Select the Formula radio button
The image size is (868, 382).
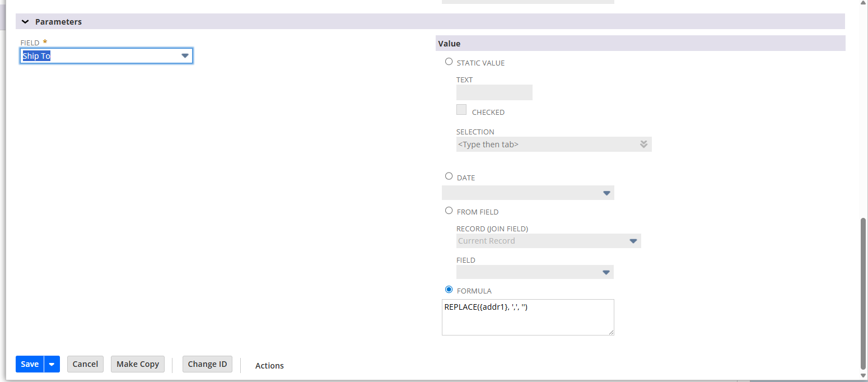click(449, 290)
